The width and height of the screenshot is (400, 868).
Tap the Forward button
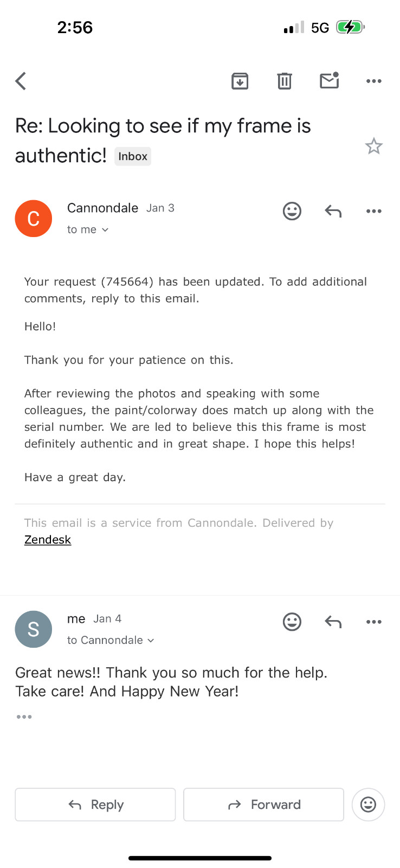tap(264, 805)
